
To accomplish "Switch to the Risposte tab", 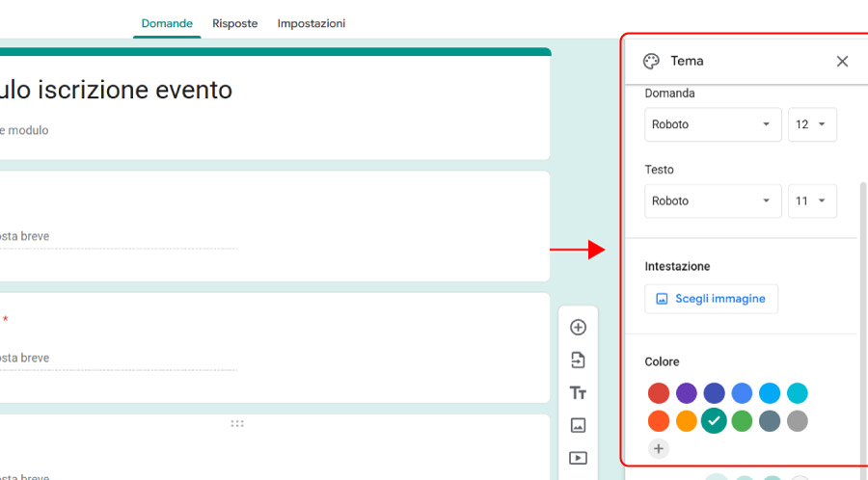I will pyautogui.click(x=235, y=23).
